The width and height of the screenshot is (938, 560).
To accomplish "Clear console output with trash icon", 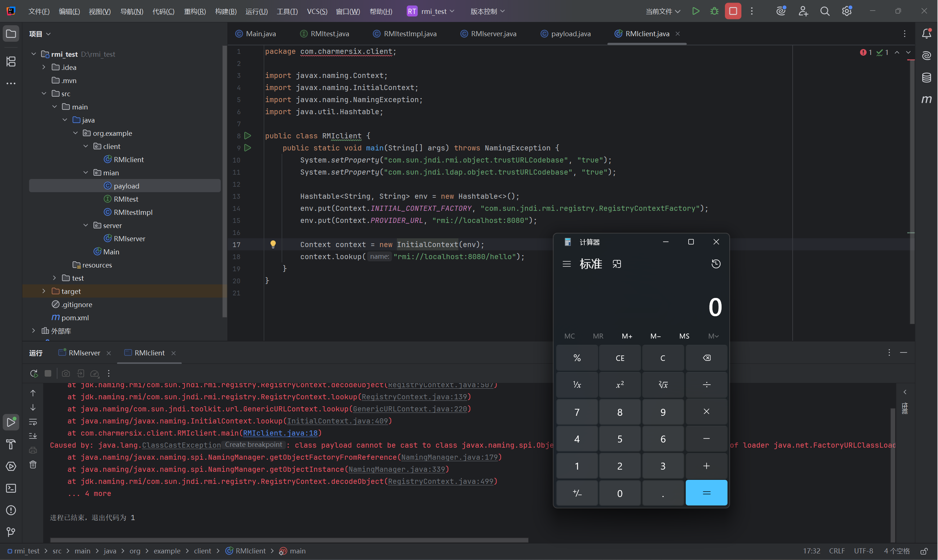I will 33,464.
